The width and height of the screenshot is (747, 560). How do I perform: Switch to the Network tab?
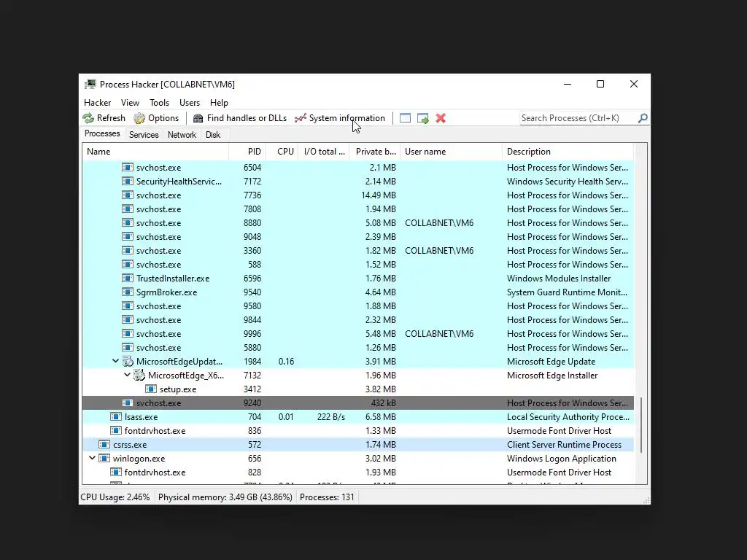182,135
